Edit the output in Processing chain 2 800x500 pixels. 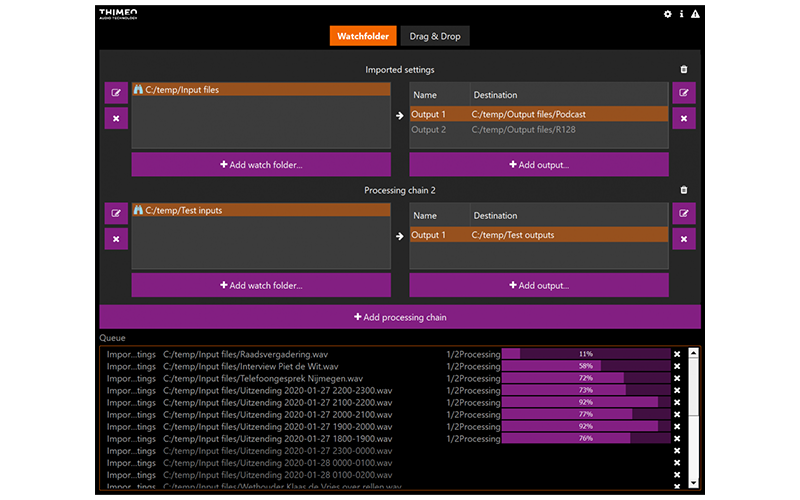pyautogui.click(x=684, y=213)
